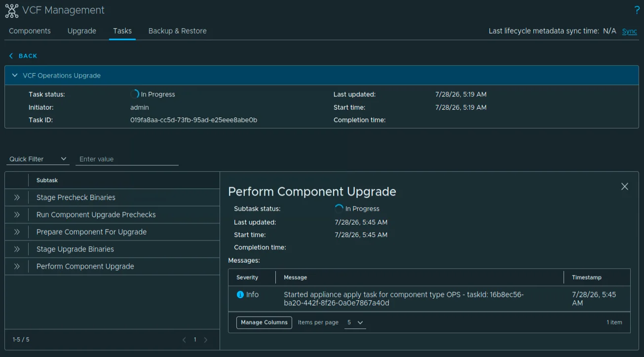Viewport: 644px width, 357px height.
Task: Select Stage Upgrade Binaries subtask text
Action: [75, 249]
